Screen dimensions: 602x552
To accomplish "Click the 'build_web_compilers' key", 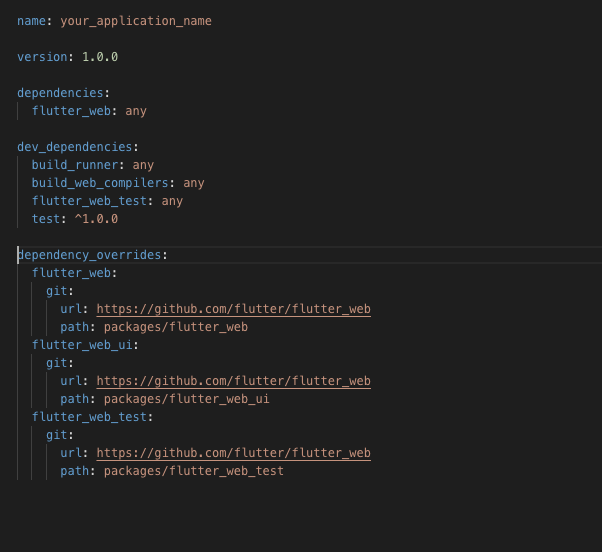I will [x=100, y=183].
